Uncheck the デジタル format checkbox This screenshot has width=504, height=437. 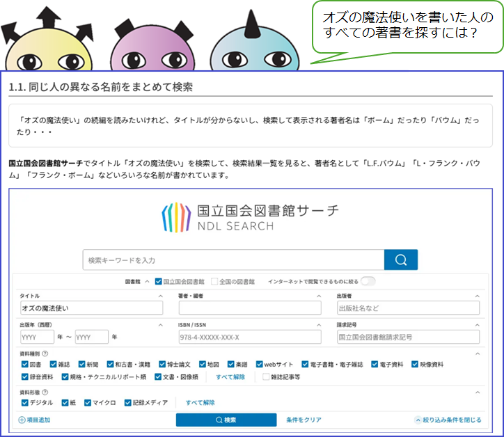[x=25, y=403]
